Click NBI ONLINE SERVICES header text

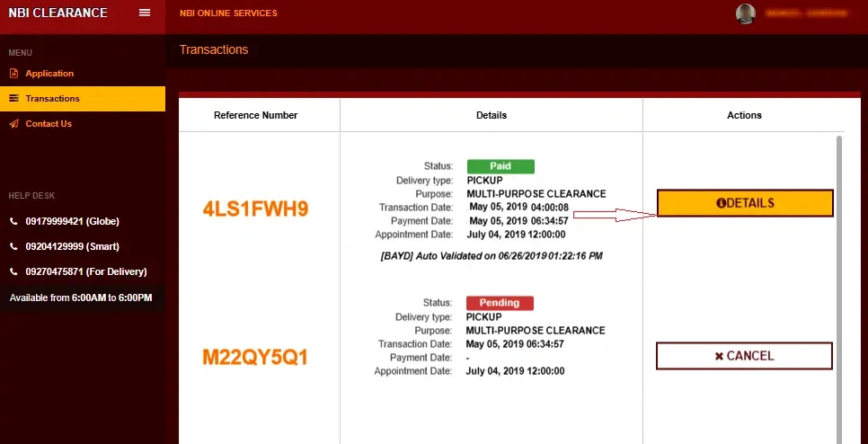click(228, 13)
